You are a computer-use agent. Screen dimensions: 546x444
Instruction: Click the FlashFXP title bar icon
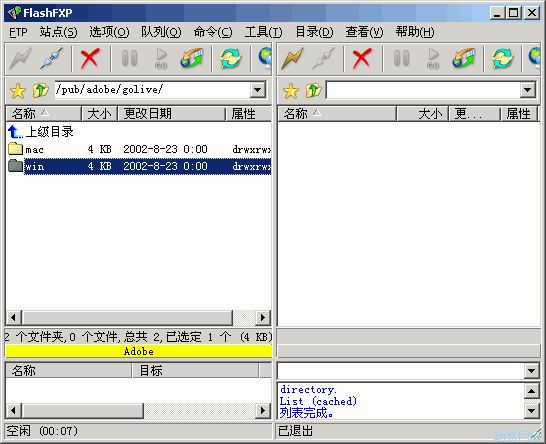tap(14, 13)
